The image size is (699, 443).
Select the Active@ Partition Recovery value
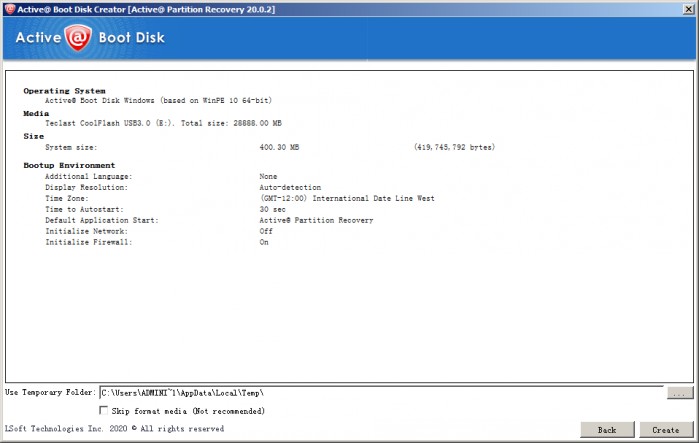pos(316,220)
